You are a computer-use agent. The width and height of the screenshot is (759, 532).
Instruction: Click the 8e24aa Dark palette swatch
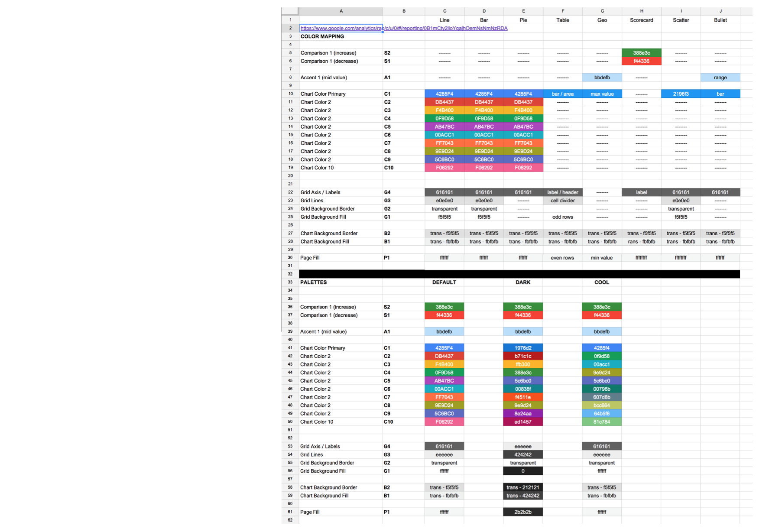523,414
